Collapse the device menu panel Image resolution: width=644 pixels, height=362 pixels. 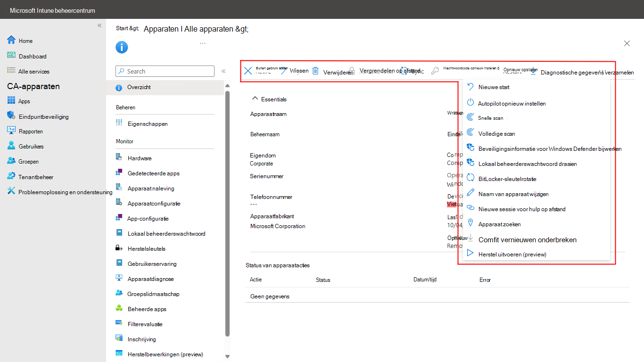[223, 71]
